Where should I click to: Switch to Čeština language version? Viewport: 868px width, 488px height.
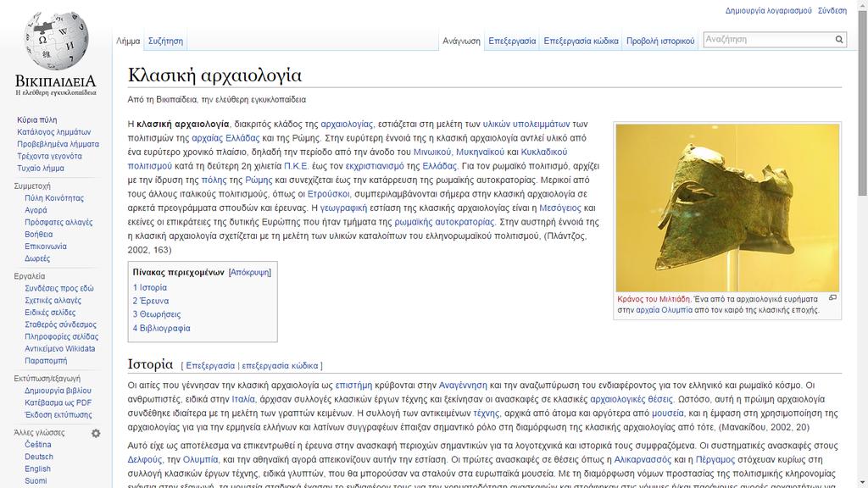click(37, 445)
